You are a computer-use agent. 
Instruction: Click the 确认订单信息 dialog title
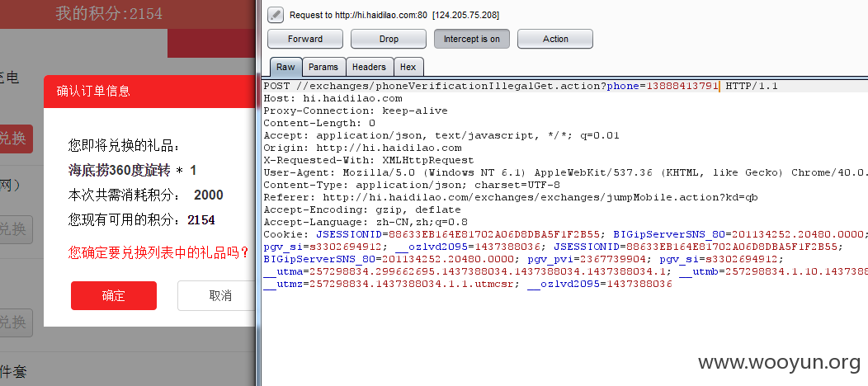(93, 92)
